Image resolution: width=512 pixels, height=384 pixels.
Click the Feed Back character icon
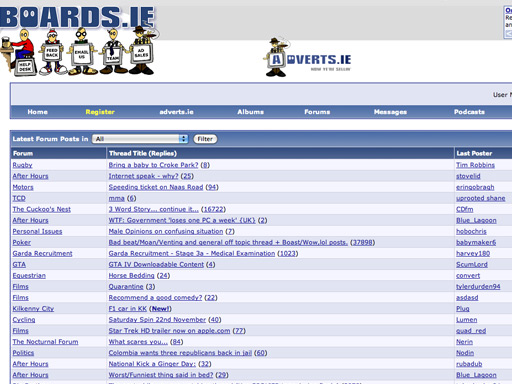[x=53, y=52]
